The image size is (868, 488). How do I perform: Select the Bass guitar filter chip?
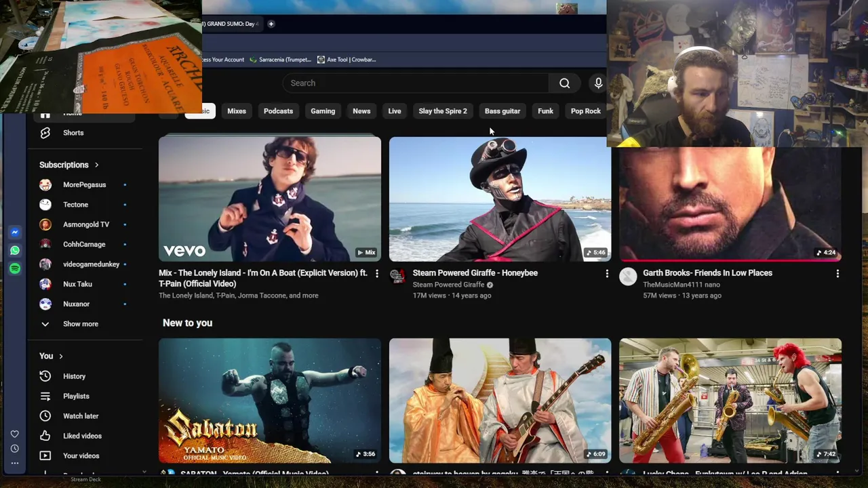pyautogui.click(x=502, y=111)
